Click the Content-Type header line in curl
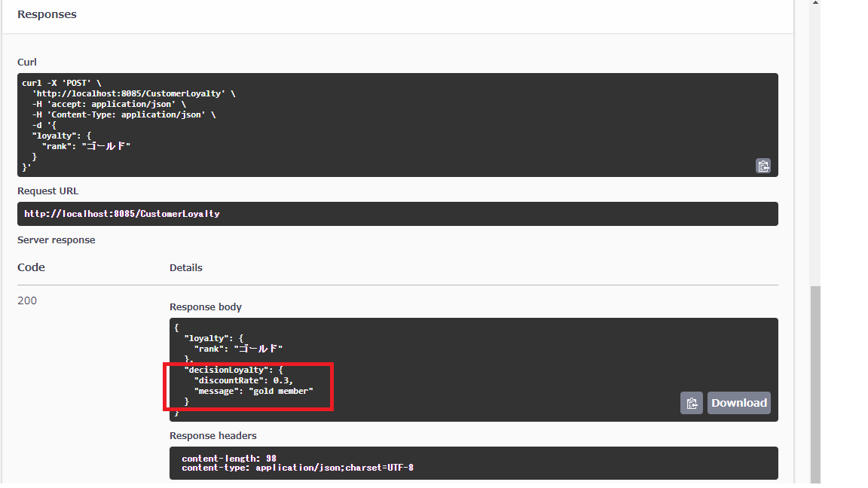Image resolution: width=868 pixels, height=488 pixels. tap(124, 114)
